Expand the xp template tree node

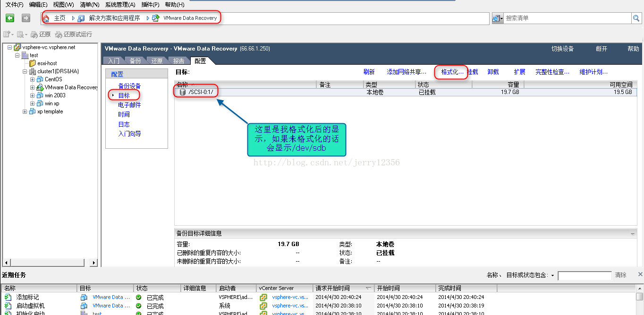click(25, 111)
